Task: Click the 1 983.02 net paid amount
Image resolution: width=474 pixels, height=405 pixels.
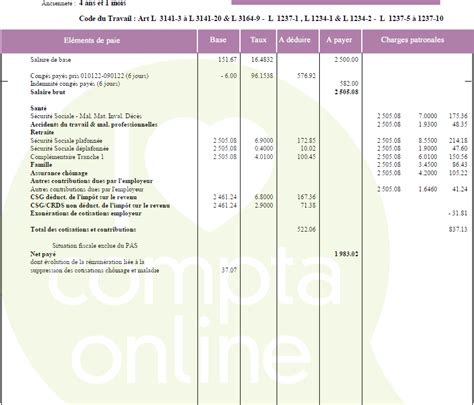Action: [347, 254]
